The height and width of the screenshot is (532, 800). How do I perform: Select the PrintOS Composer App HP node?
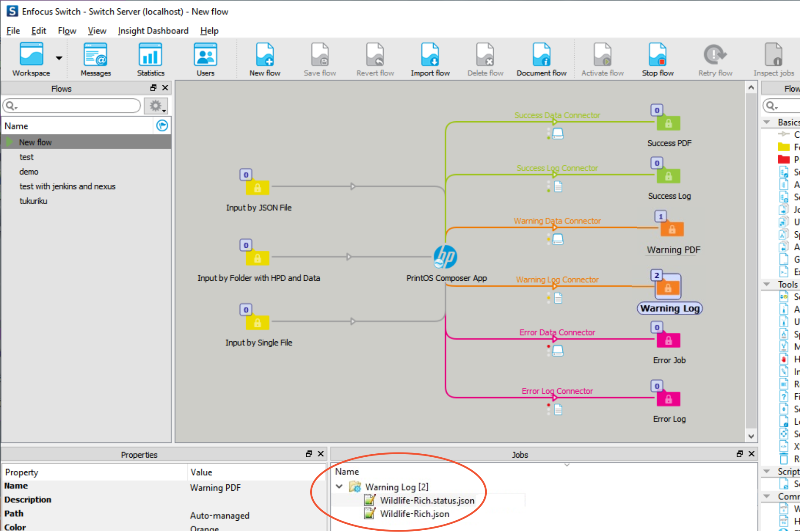(445, 256)
